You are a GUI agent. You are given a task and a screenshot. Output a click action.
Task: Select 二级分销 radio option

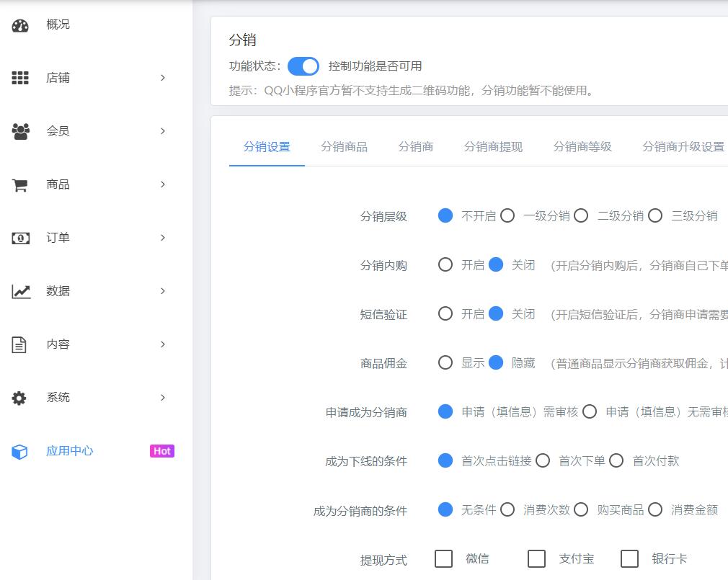click(x=581, y=215)
